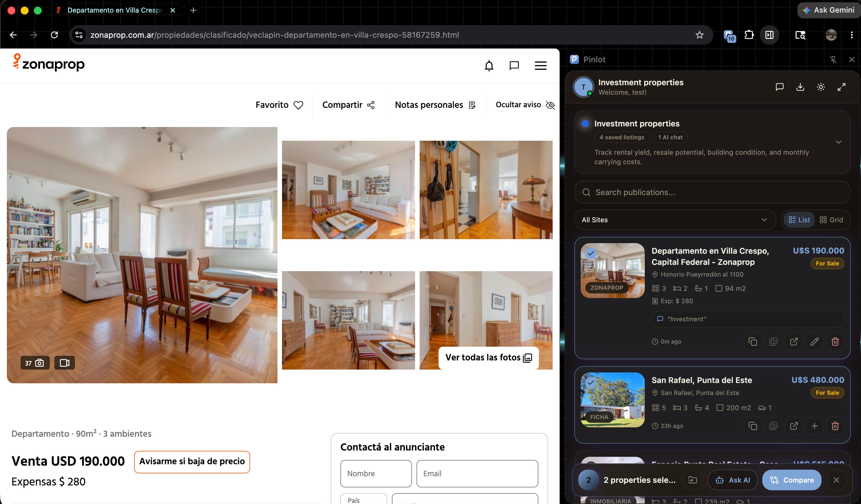The image size is (861, 504).
Task: Open San Rafael listing externally
Action: 794,426
